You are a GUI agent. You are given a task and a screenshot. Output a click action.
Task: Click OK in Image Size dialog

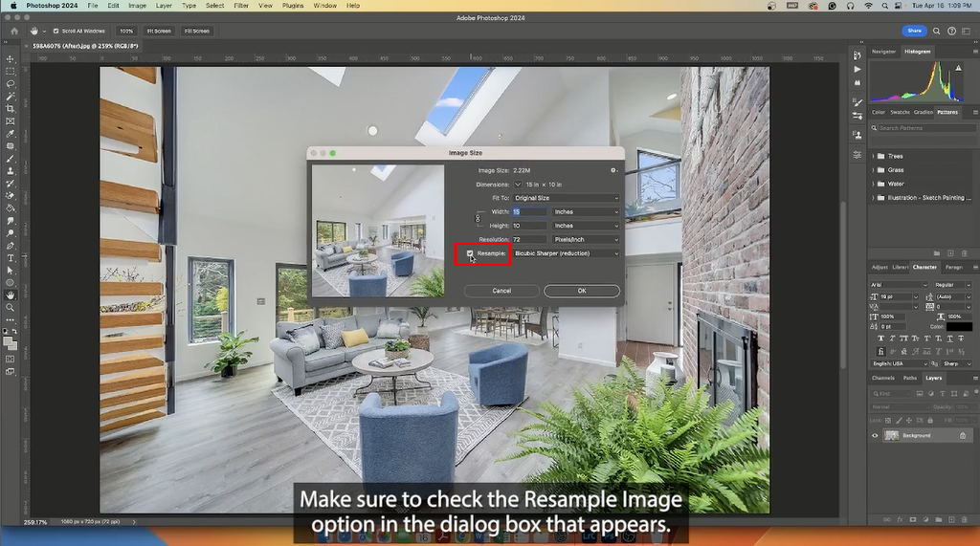(x=582, y=291)
